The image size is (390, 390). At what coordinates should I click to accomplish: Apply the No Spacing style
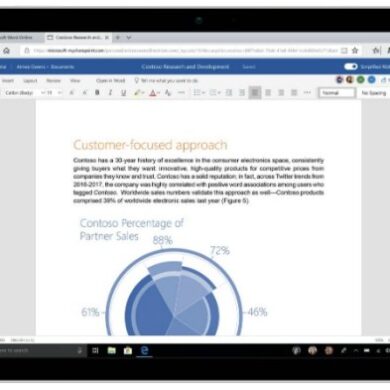[373, 93]
